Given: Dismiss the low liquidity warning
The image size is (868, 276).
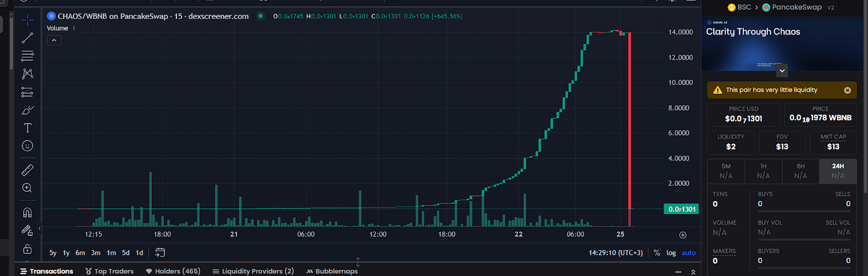Looking at the screenshot, I should coord(847,90).
